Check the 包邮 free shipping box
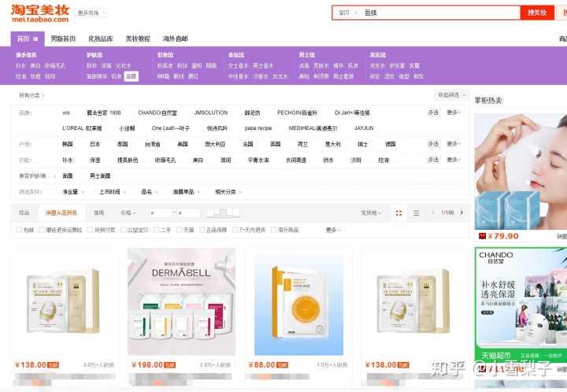Viewport: 567px width, 392px height. (x=19, y=230)
